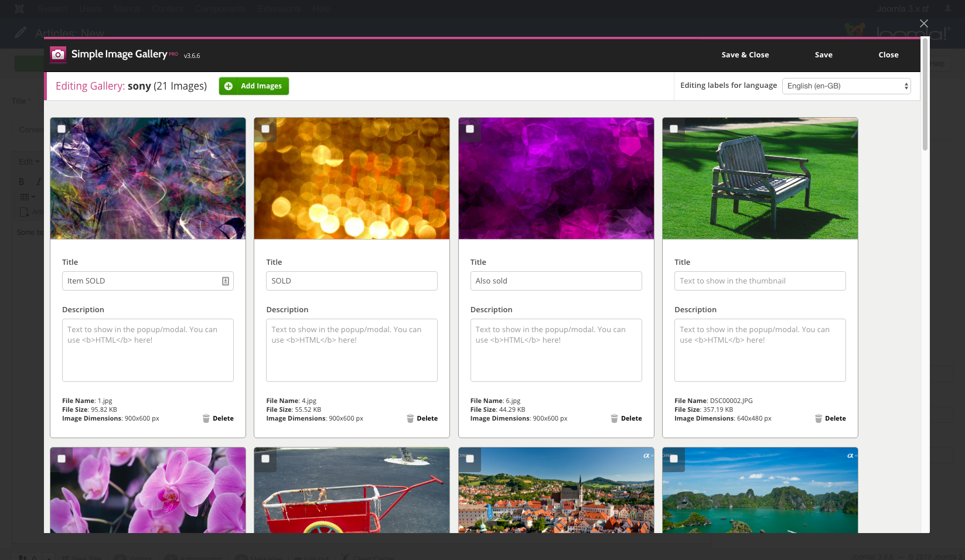Click the pink orchid thumbnail
This screenshot has width=965, height=560.
(148, 490)
